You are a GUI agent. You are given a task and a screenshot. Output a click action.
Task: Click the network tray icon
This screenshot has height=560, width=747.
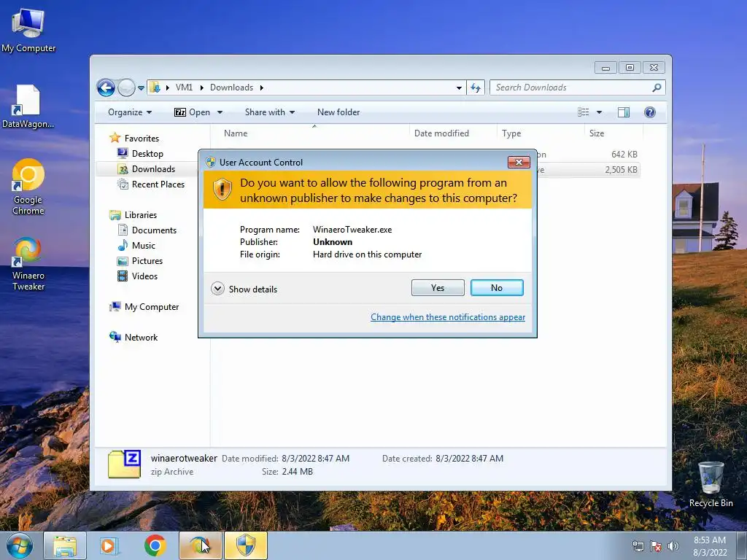click(638, 546)
